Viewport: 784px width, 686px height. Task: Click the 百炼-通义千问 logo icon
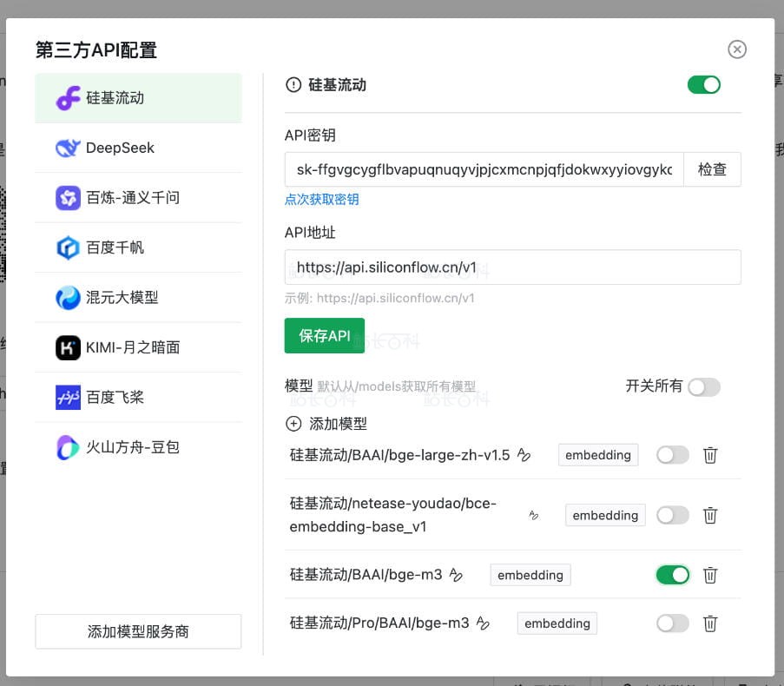coord(68,197)
